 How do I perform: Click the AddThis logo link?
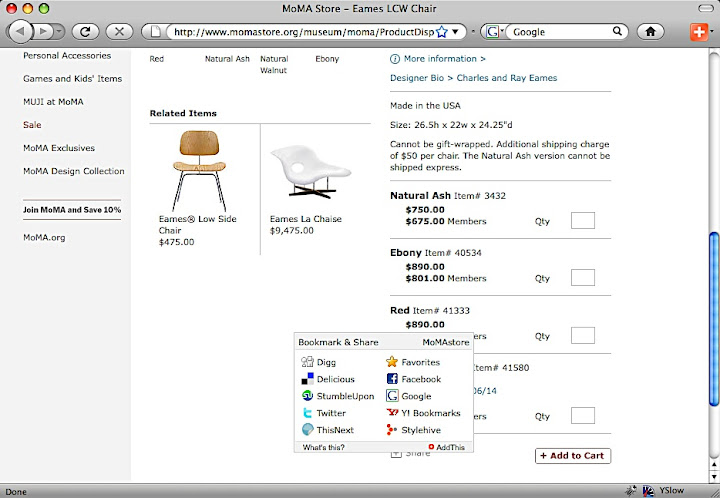coord(446,447)
